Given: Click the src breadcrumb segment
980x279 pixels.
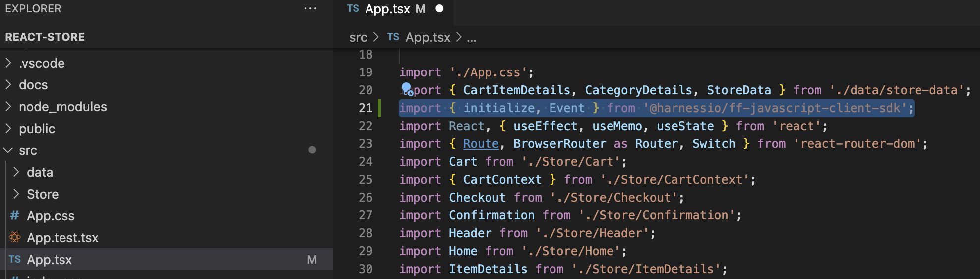Looking at the screenshot, I should tap(358, 37).
